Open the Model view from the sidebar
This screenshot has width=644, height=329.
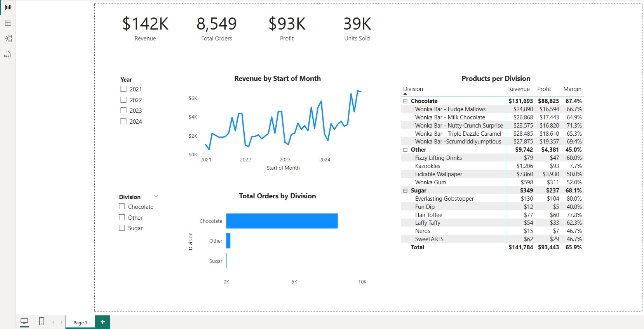(8, 38)
